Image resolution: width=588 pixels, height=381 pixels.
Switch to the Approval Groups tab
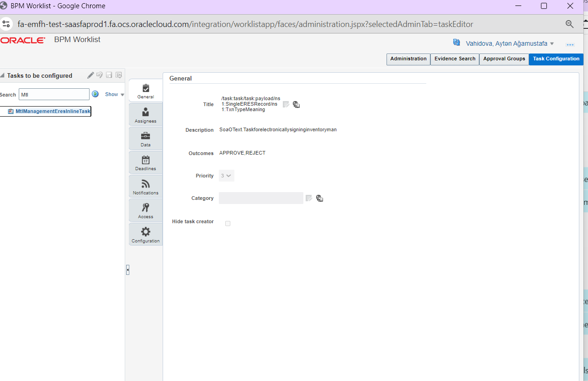(x=504, y=59)
